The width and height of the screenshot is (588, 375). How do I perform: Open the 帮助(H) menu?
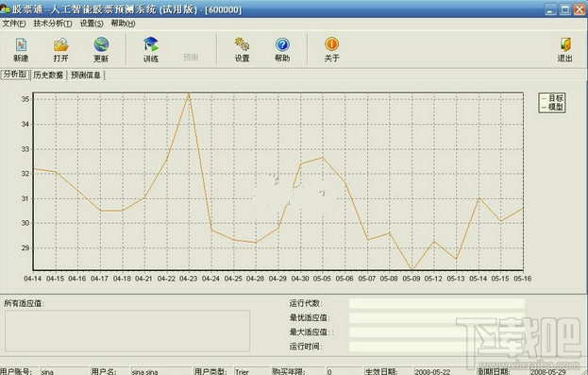click(x=123, y=24)
